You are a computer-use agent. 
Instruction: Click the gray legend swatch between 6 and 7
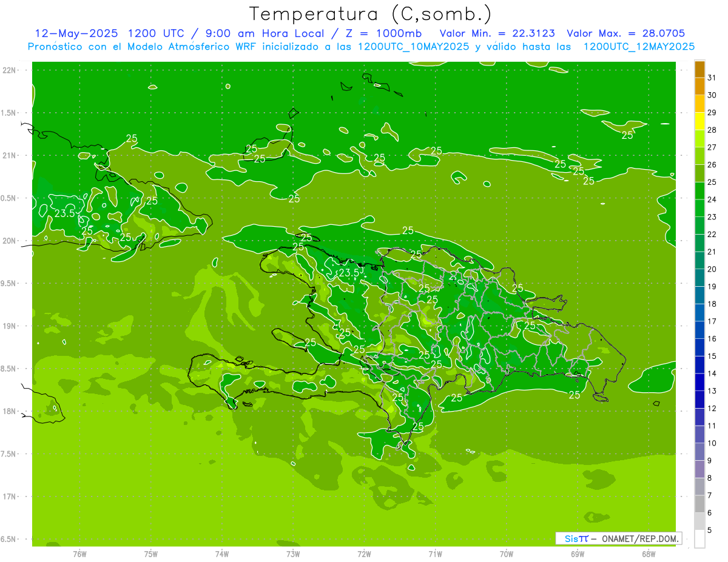699,504
